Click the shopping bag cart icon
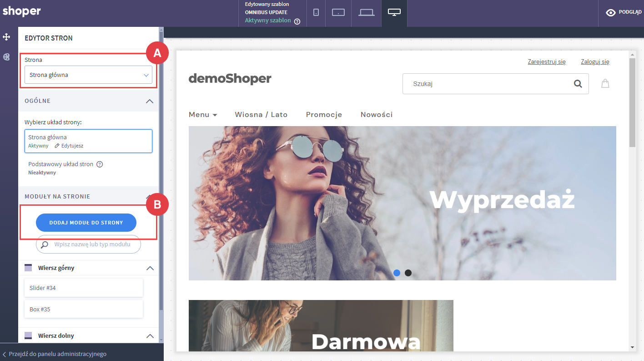644x361 pixels. click(605, 84)
